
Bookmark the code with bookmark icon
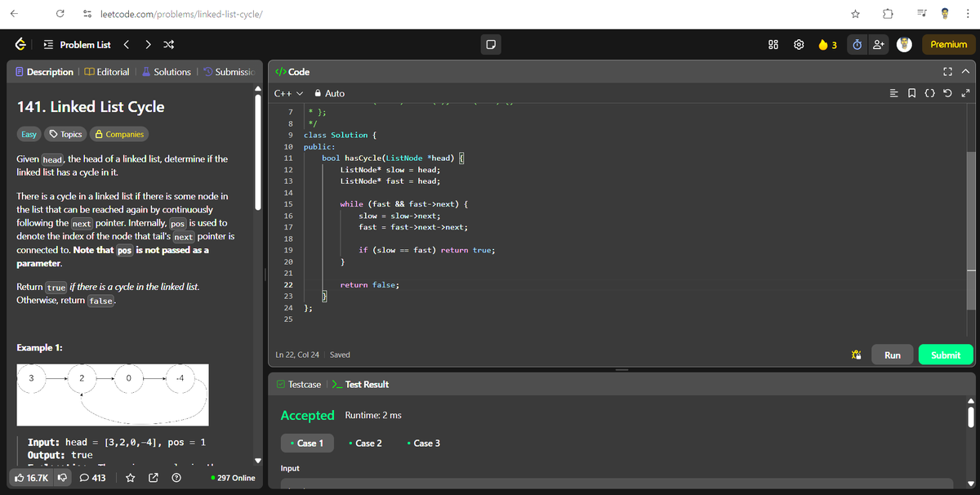coord(914,93)
